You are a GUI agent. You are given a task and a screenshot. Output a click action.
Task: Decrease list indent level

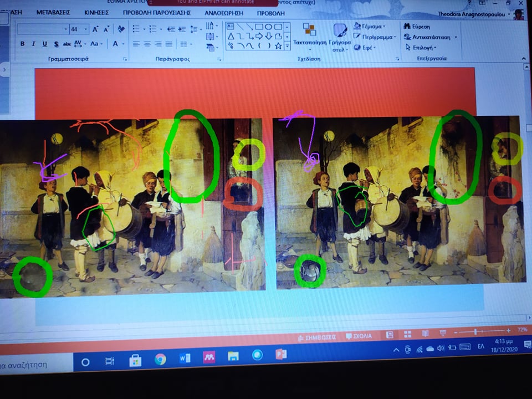click(x=171, y=29)
